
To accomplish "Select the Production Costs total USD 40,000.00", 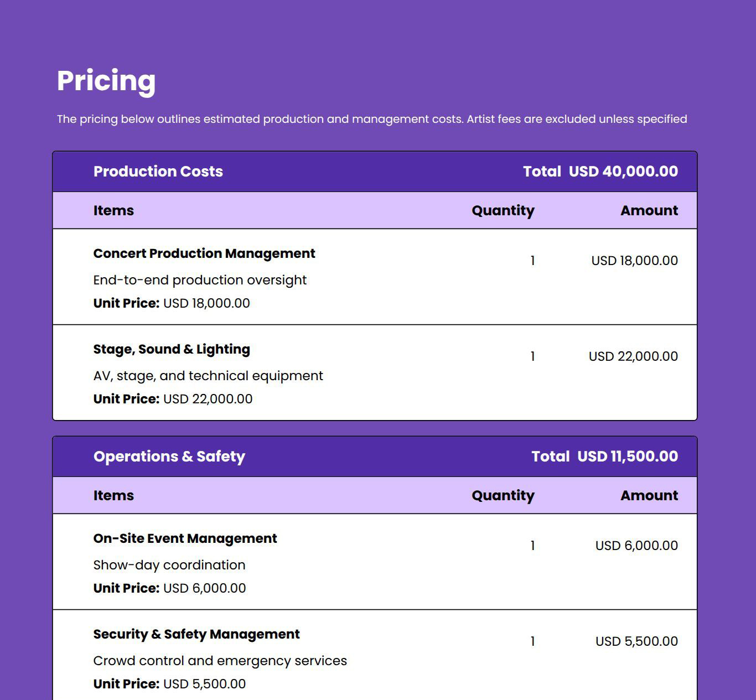I will [x=600, y=172].
